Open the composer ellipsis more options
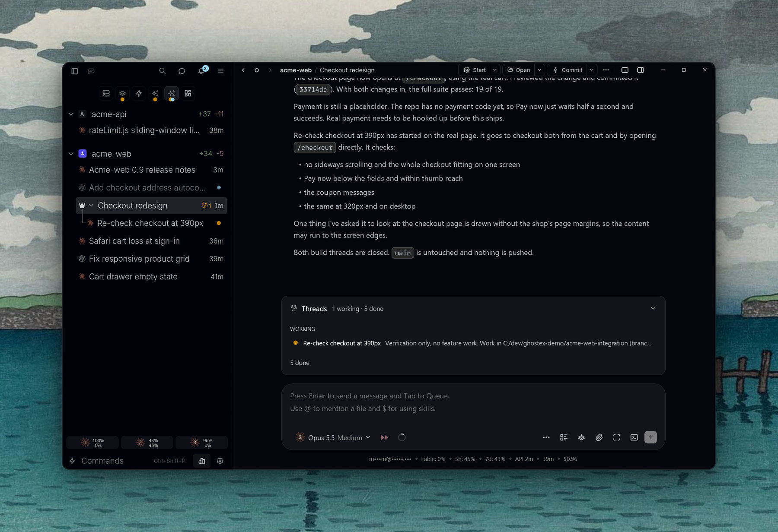Image resolution: width=778 pixels, height=532 pixels. pyautogui.click(x=546, y=437)
